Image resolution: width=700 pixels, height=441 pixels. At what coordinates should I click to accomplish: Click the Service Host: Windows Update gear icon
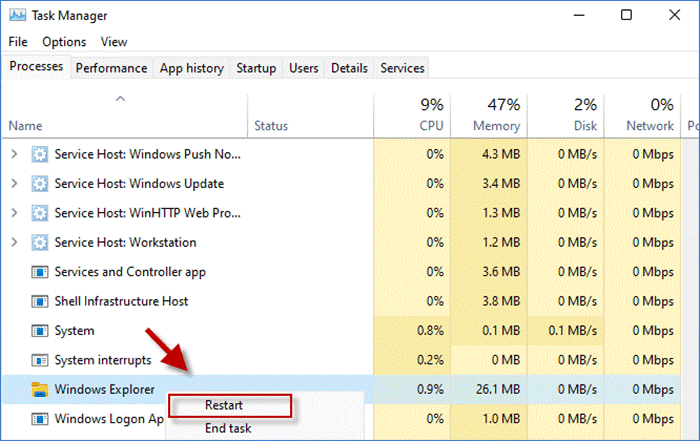(x=40, y=184)
